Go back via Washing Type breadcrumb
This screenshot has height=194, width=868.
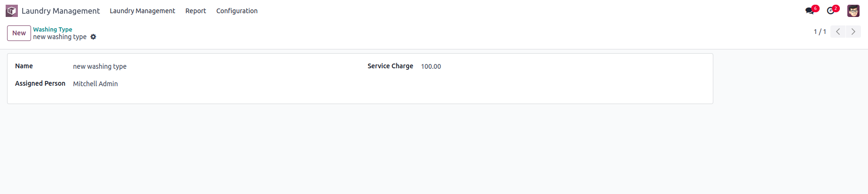(53, 29)
